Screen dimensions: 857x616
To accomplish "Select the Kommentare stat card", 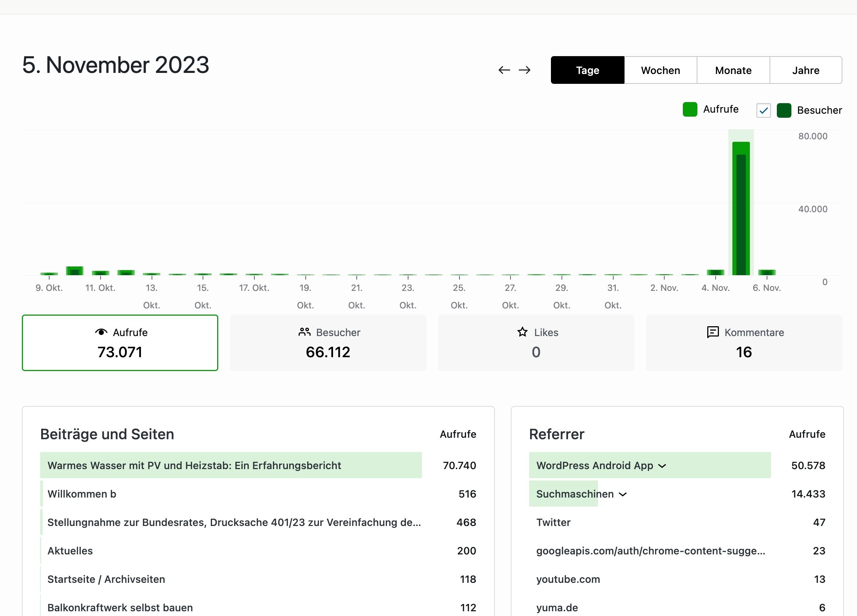I will pyautogui.click(x=744, y=342).
